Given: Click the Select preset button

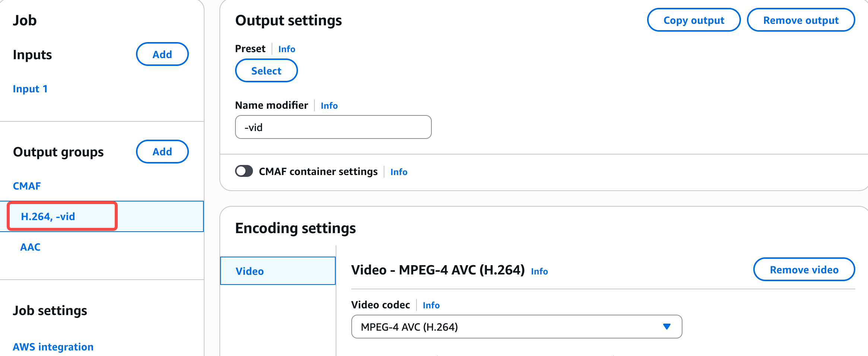Looking at the screenshot, I should click(x=266, y=71).
